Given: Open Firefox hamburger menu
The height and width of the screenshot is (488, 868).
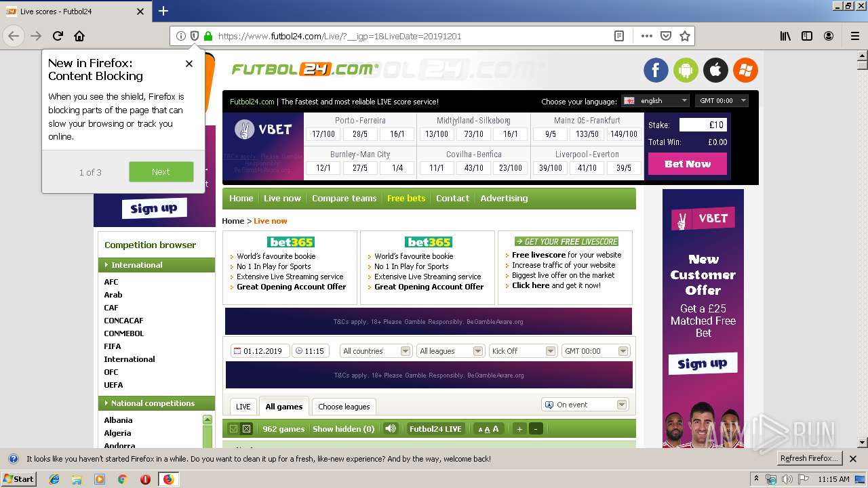Looking at the screenshot, I should (854, 36).
